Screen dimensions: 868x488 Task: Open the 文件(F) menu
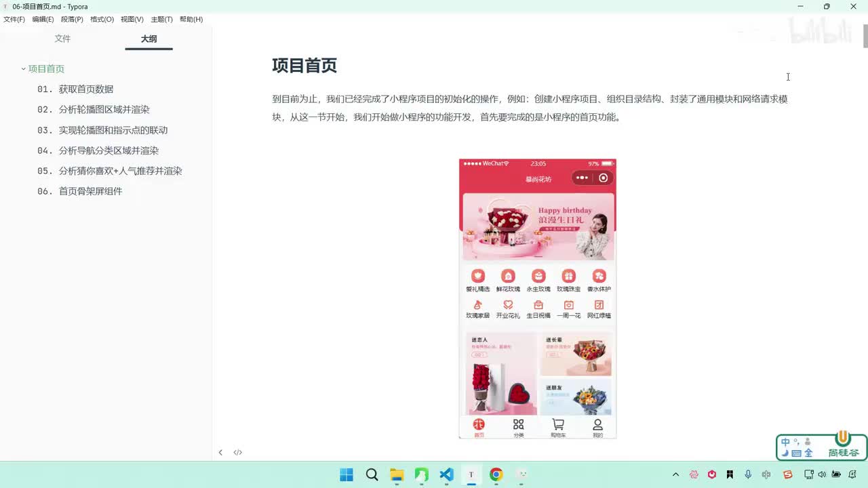pyautogui.click(x=14, y=19)
